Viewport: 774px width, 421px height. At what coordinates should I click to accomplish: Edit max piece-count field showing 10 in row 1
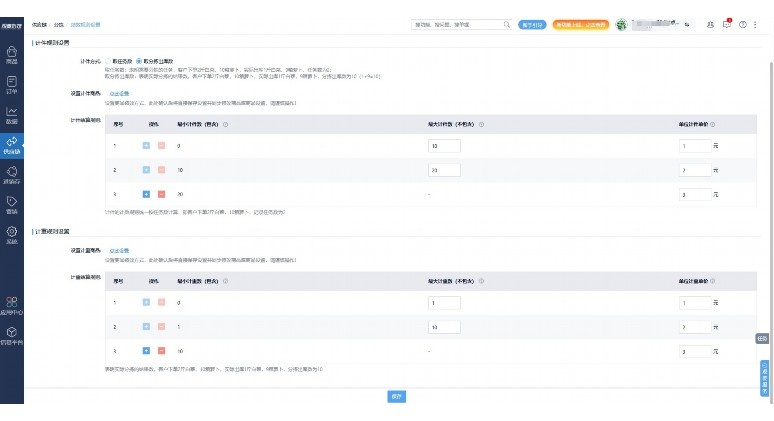point(444,146)
